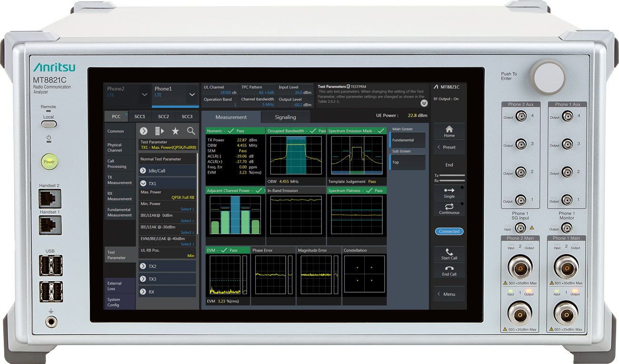Screen dimensions: 619x364
Task: Expand the TX3 parameter group
Action: click(167, 279)
